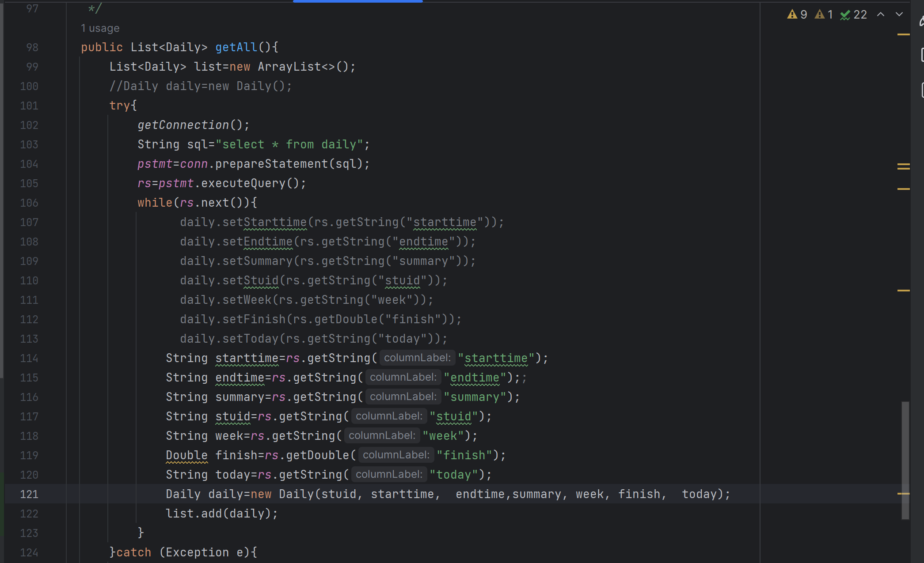Click the columnLabel hint before "starttime"
924x563 pixels.
click(x=417, y=358)
